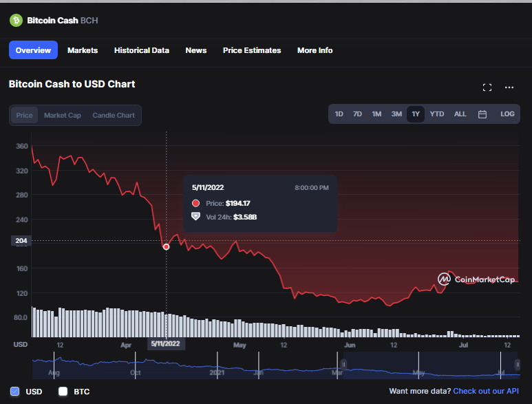Image resolution: width=532 pixels, height=404 pixels.
Task: Click the 5/11/2022 date label on axis
Action: click(x=166, y=343)
